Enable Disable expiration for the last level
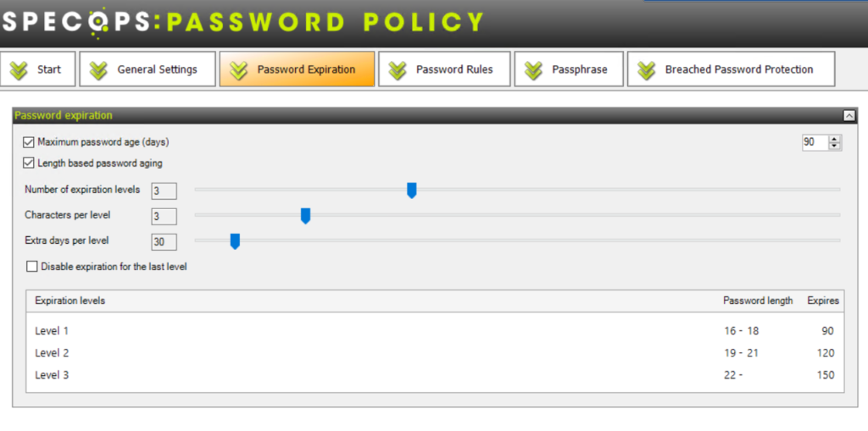This screenshot has width=868, height=431. (x=32, y=267)
